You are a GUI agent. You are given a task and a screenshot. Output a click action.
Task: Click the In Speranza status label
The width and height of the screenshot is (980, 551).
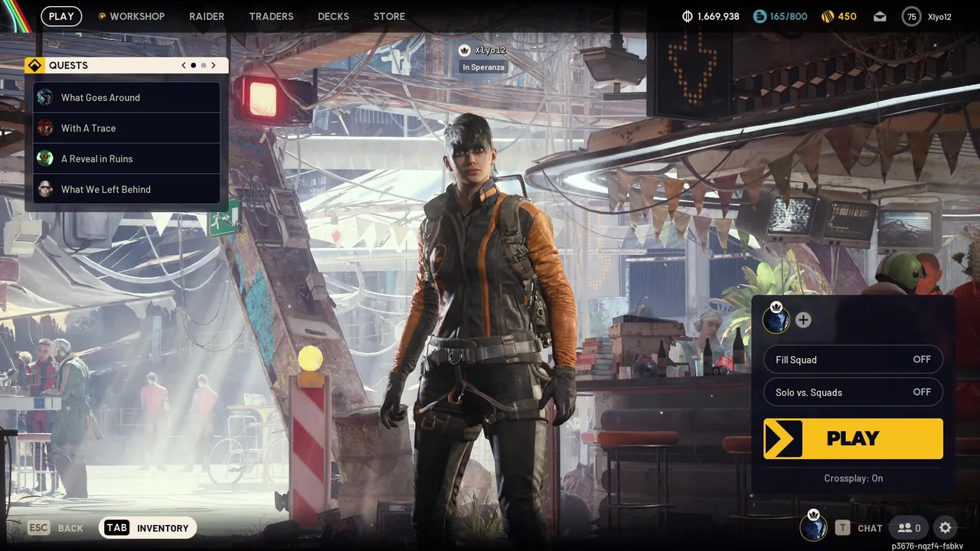[x=483, y=67]
